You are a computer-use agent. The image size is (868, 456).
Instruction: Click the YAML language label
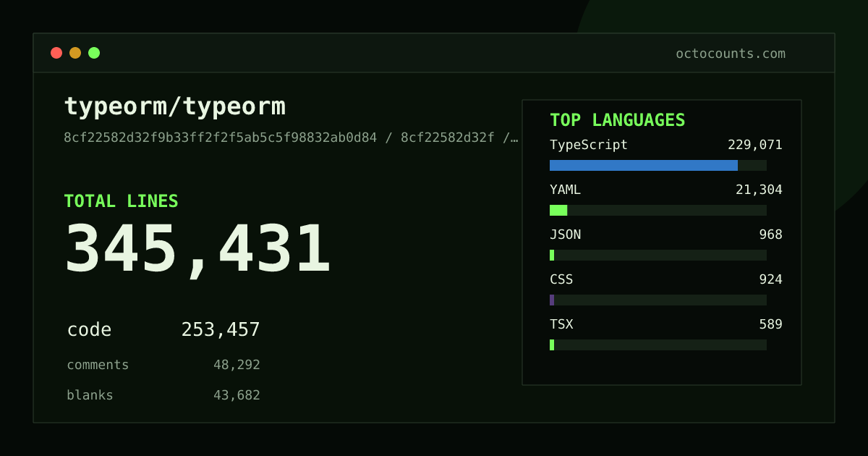pyautogui.click(x=565, y=190)
